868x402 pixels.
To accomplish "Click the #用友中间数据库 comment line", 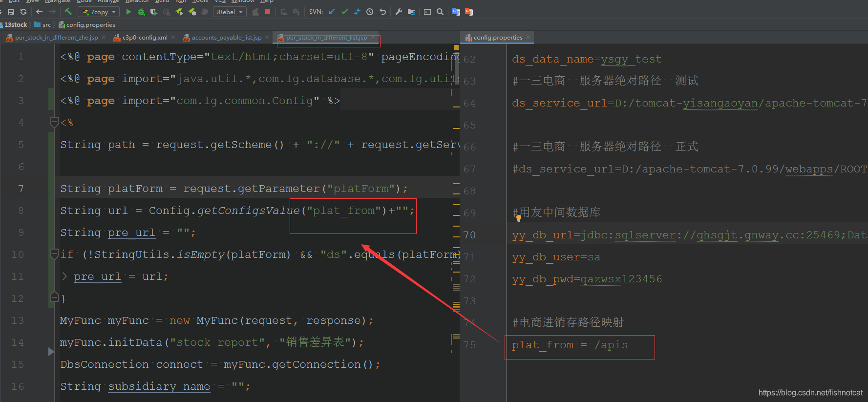I will click(556, 212).
